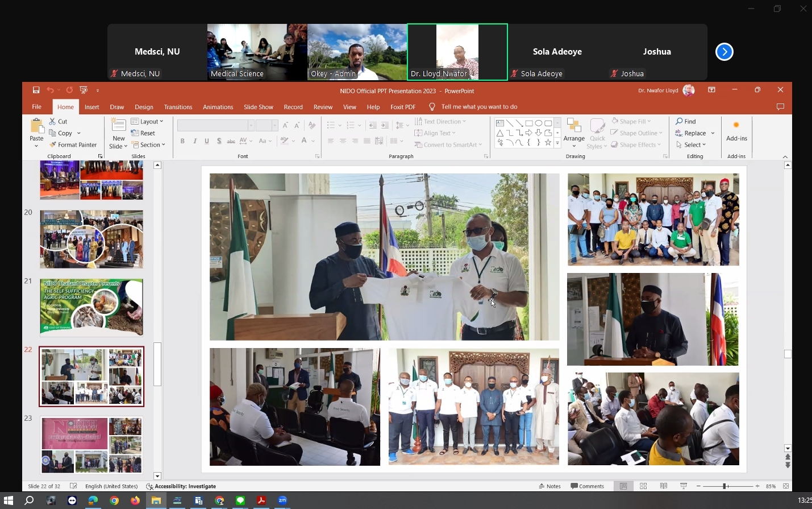Expand the Select dropdown in Editing

[x=692, y=145]
